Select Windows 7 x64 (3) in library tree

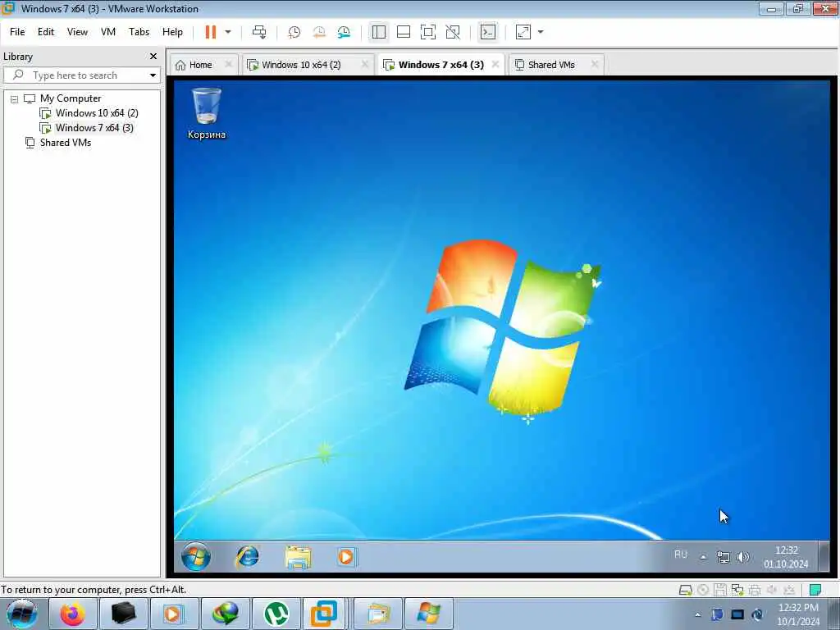tap(94, 127)
